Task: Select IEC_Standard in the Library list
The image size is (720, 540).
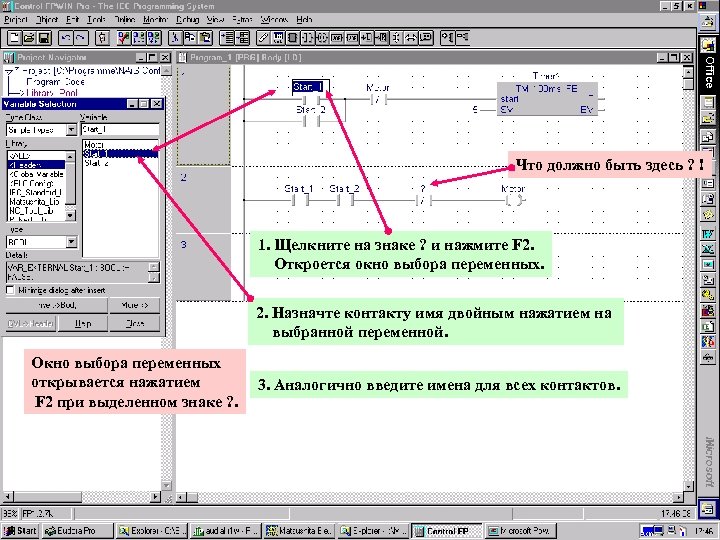Action: (x=35, y=192)
